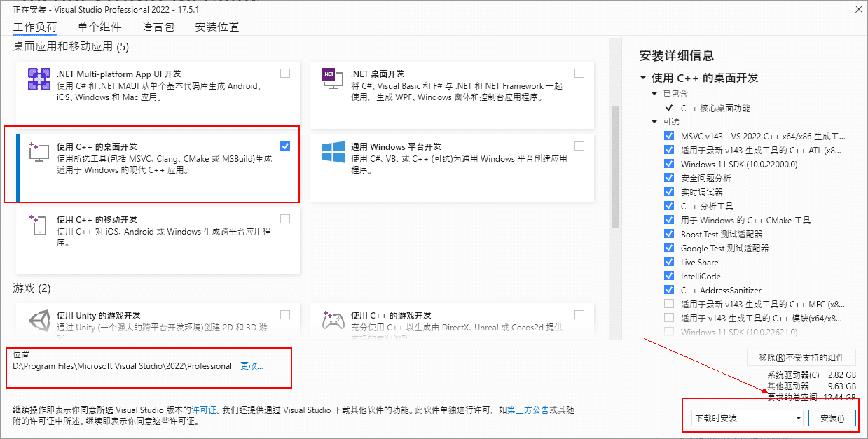Click the 安装 button
Image resolution: width=868 pixels, height=439 pixels.
834,417
